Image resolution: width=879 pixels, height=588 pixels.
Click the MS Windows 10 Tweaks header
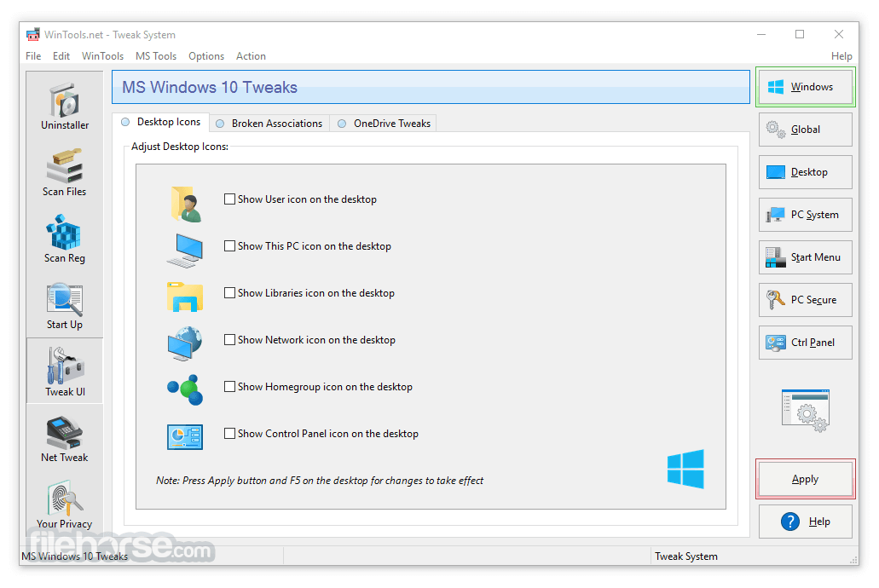point(431,87)
